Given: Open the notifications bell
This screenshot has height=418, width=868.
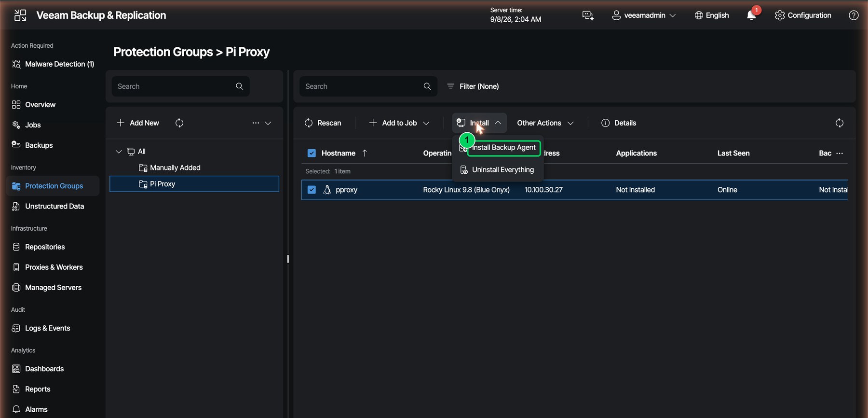Looking at the screenshot, I should tap(751, 15).
